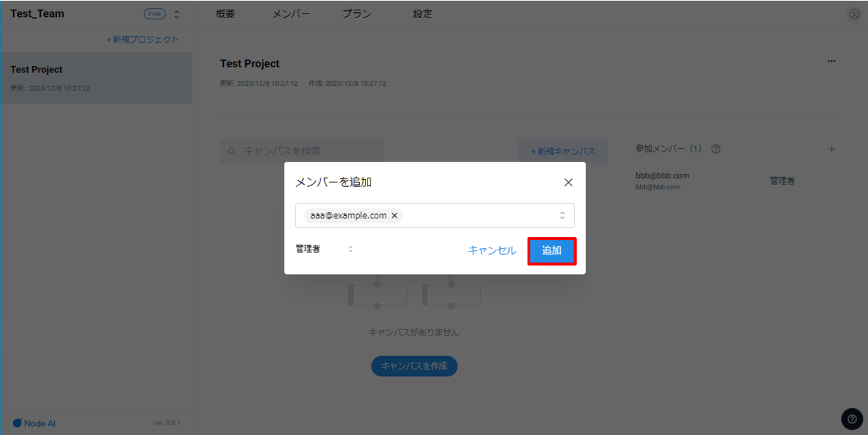Click the ver. 0.0.1 version text

point(167,423)
